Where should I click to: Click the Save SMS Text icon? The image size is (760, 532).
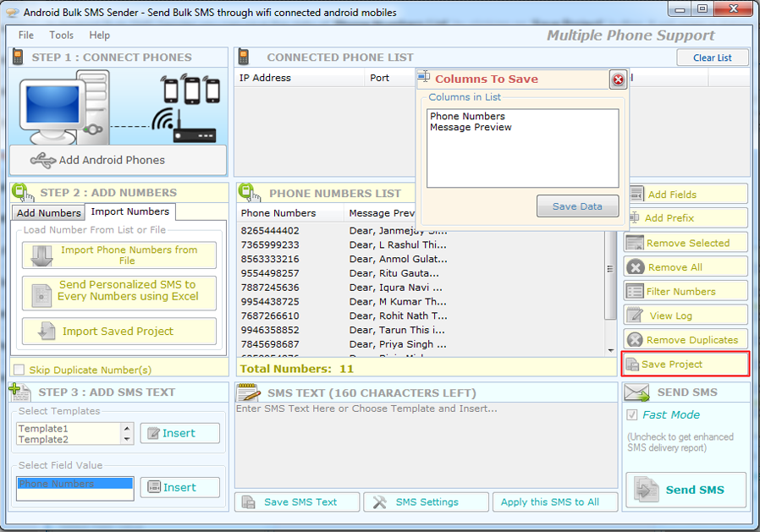[x=249, y=502]
